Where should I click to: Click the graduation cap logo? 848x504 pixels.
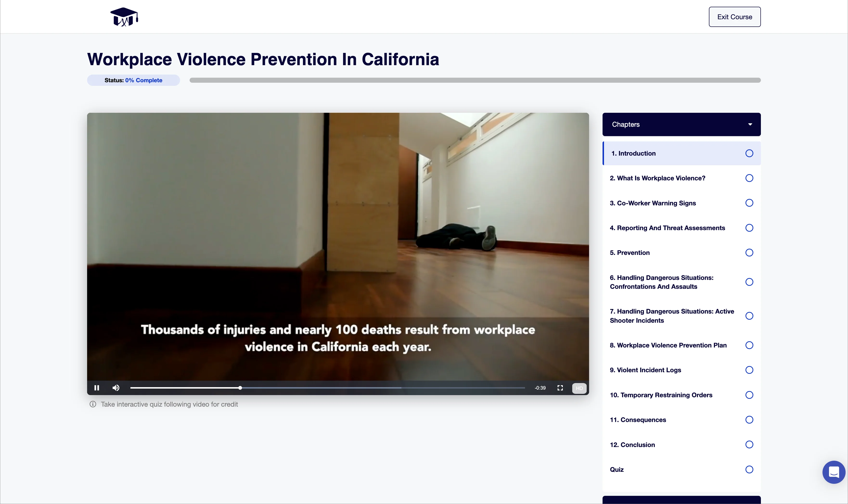[124, 16]
